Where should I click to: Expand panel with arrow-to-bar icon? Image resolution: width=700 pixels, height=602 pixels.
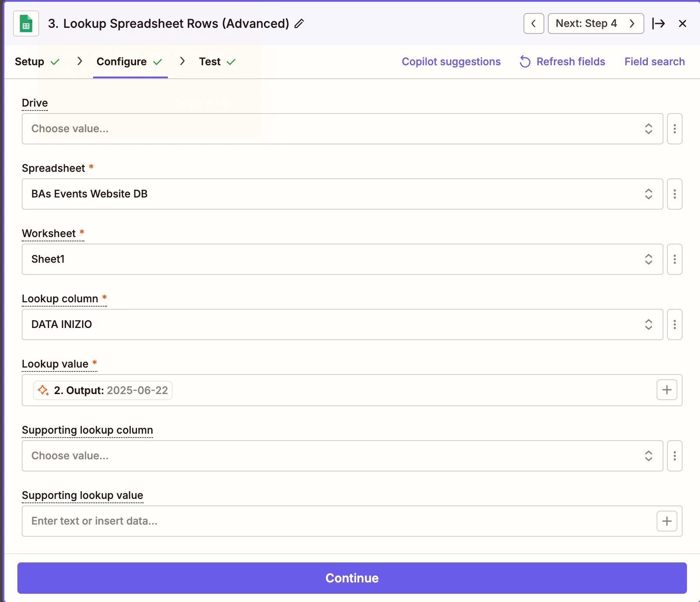[659, 23]
